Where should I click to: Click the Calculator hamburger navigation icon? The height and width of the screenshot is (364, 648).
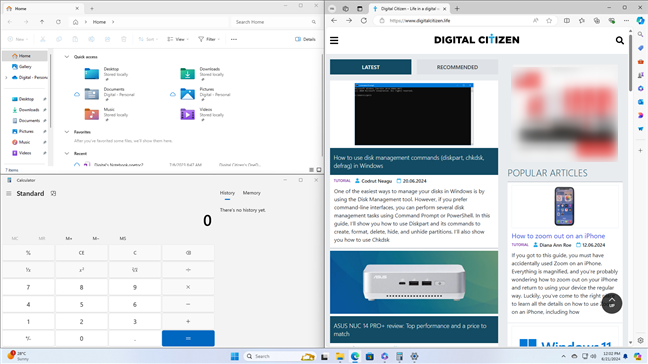(x=9, y=193)
